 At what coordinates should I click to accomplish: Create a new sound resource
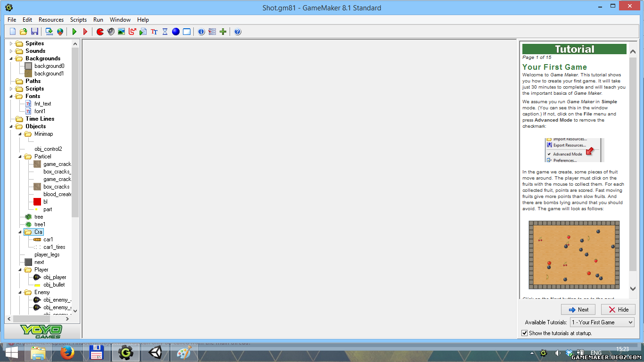111,32
